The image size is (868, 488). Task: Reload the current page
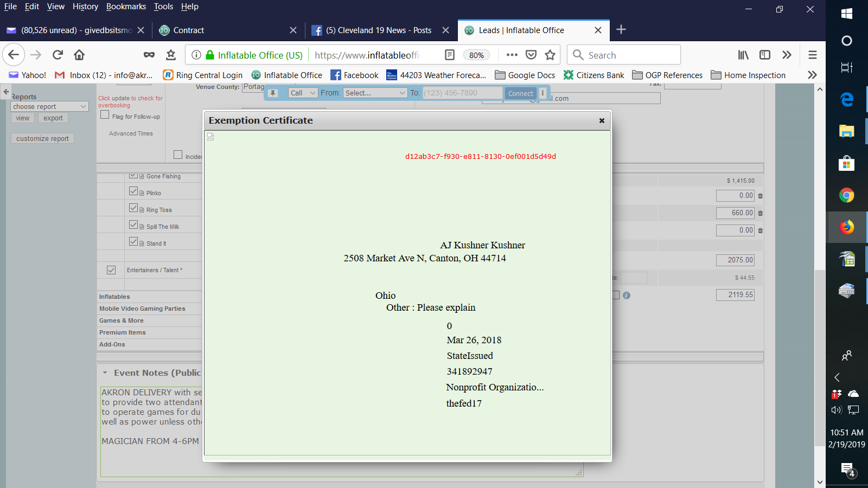point(58,55)
